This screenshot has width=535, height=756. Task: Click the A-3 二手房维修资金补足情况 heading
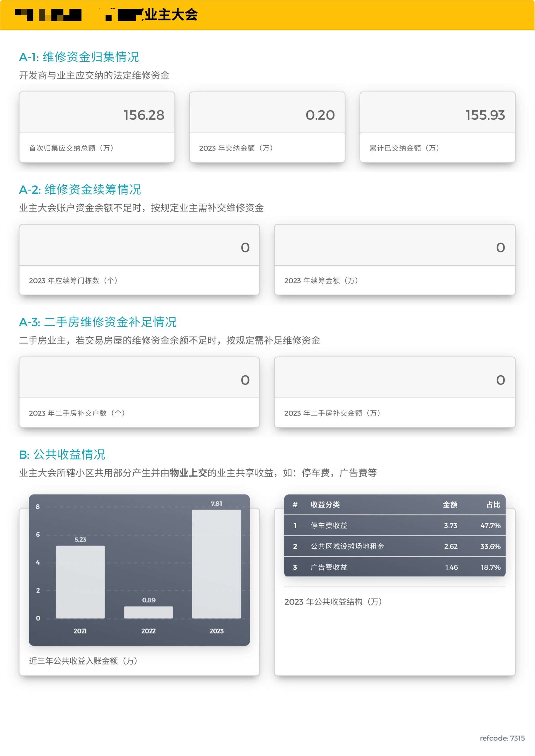pyautogui.click(x=98, y=322)
